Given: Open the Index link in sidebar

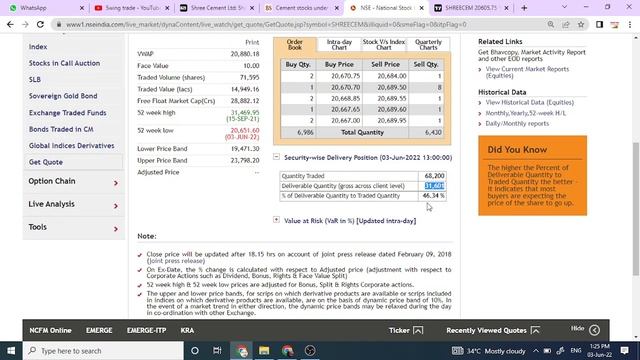Looking at the screenshot, I should [38, 47].
